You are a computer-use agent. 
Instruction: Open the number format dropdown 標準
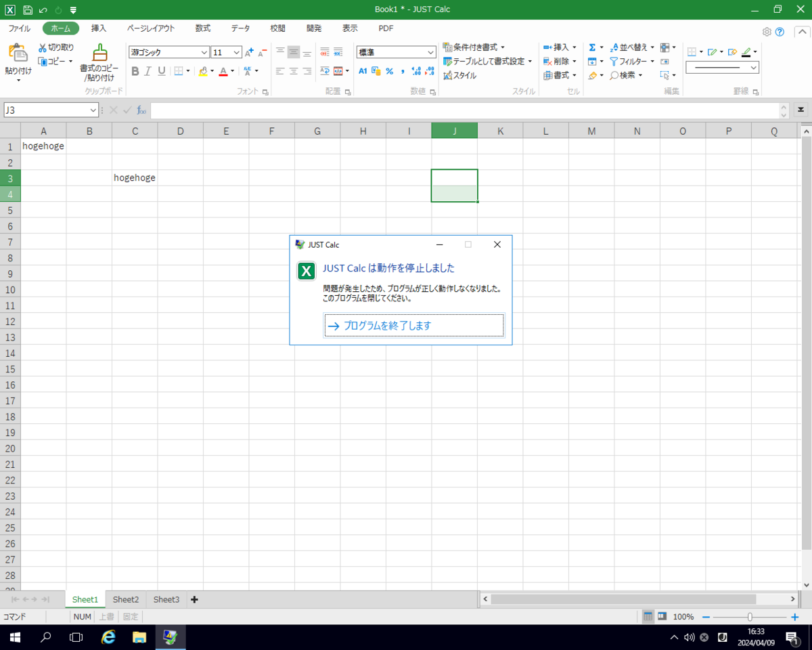tap(431, 52)
